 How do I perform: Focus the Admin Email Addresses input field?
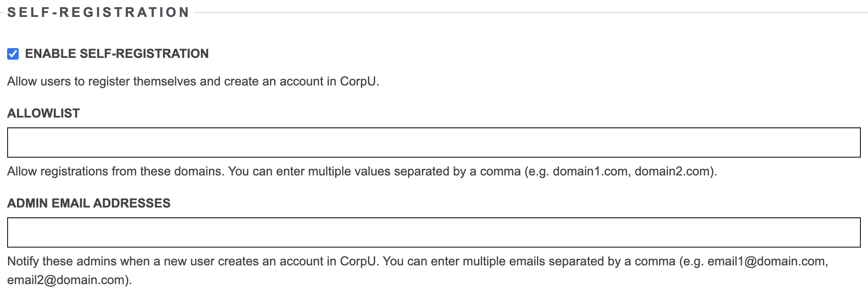pyautogui.click(x=434, y=232)
